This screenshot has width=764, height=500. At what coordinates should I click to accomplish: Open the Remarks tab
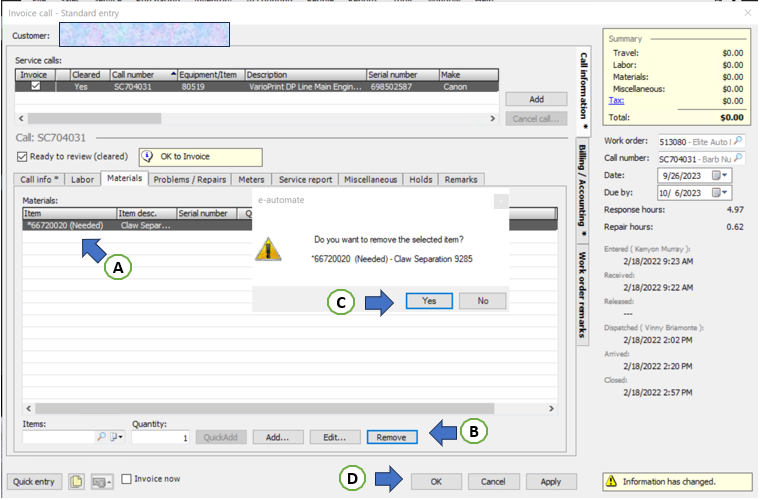tap(461, 179)
